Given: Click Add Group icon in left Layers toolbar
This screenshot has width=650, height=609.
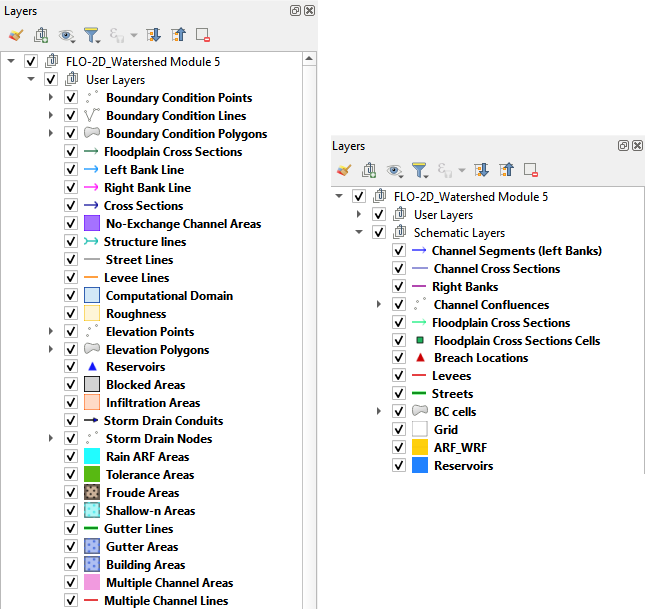Looking at the screenshot, I should click(41, 35).
